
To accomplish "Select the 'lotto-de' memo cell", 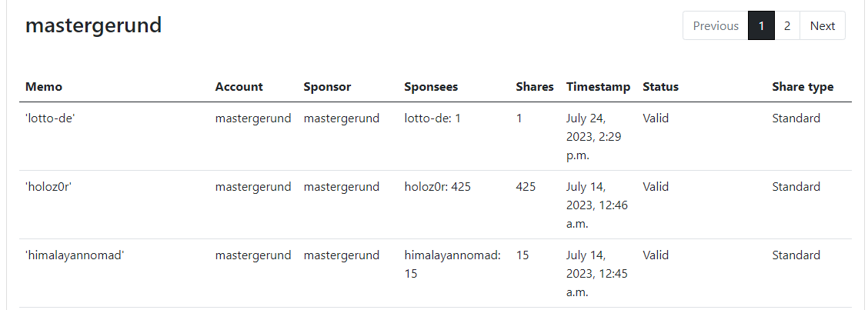I will click(x=50, y=118).
